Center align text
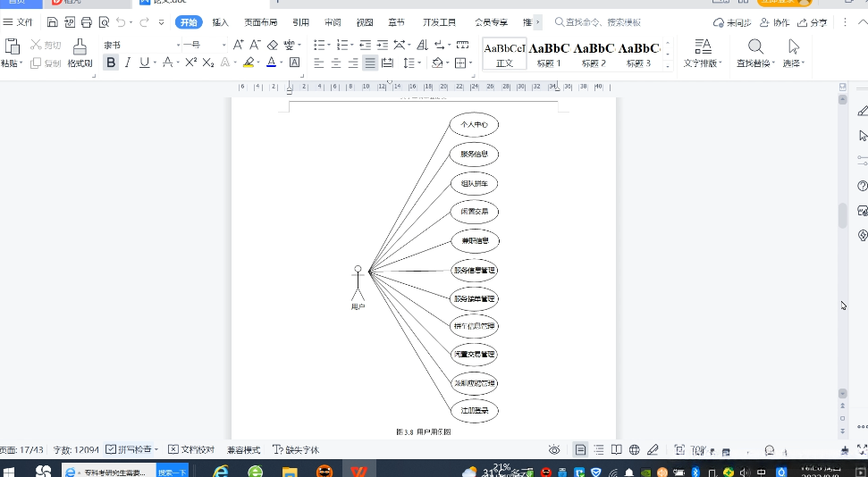Viewport: 868px width, 477px height. pyautogui.click(x=336, y=63)
